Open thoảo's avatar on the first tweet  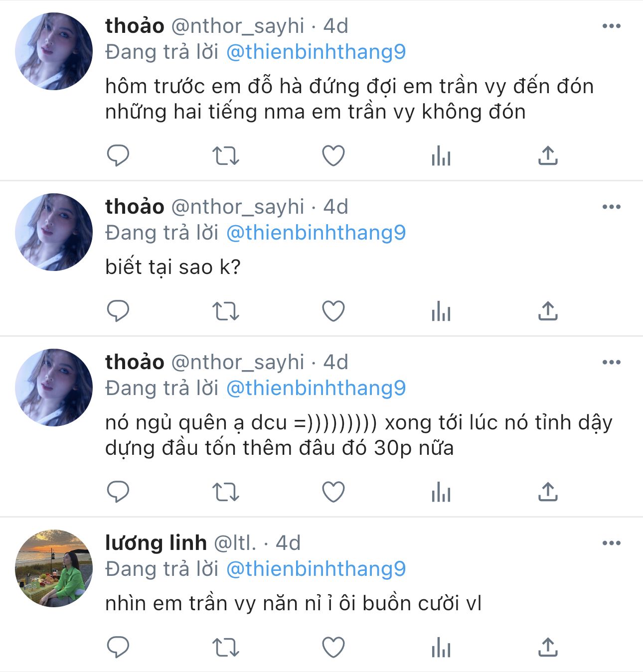click(x=54, y=51)
